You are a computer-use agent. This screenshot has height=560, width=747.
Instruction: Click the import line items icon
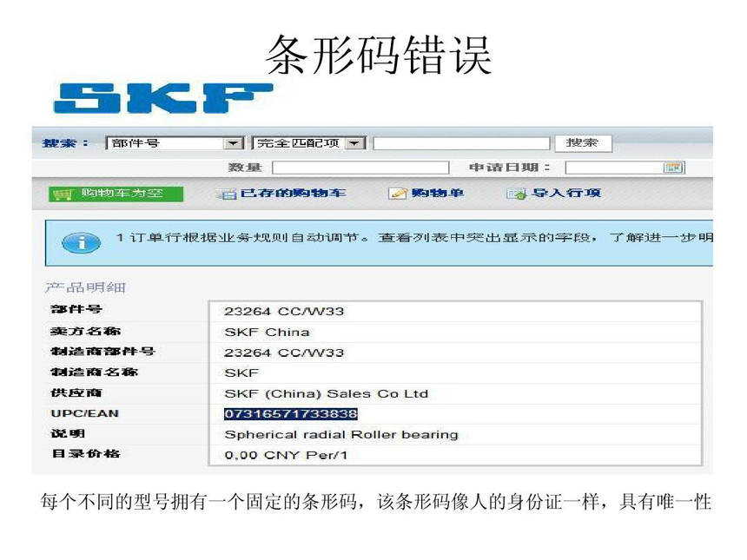click(517, 194)
